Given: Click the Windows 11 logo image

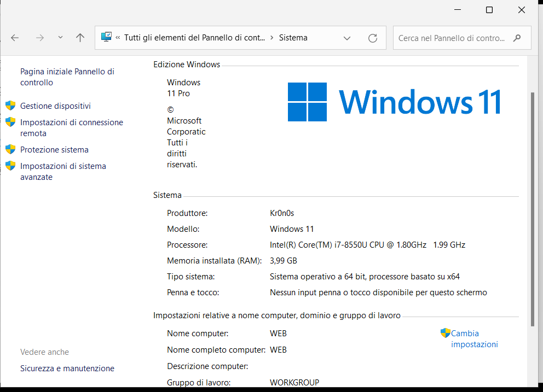Looking at the screenshot, I should pyautogui.click(x=394, y=102).
